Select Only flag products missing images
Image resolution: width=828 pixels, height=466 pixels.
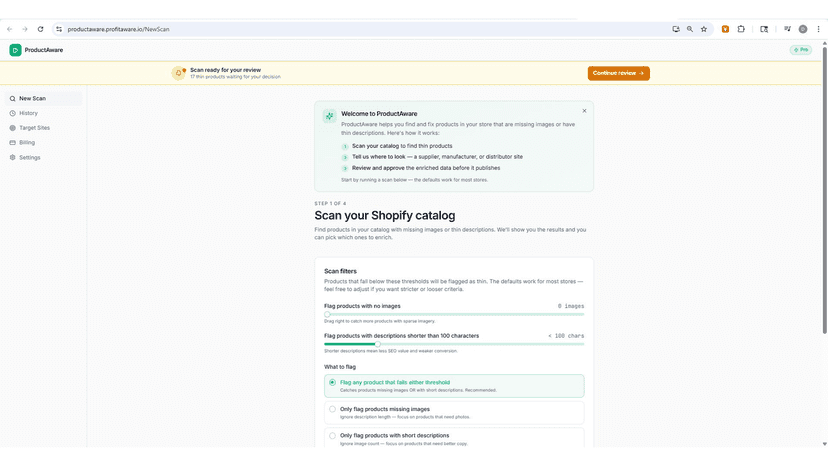[454, 413]
